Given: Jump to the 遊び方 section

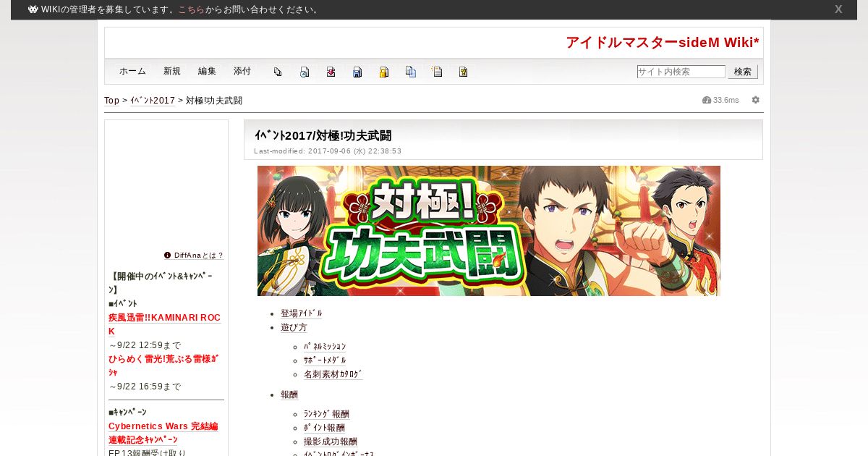Looking at the screenshot, I should point(294,327).
